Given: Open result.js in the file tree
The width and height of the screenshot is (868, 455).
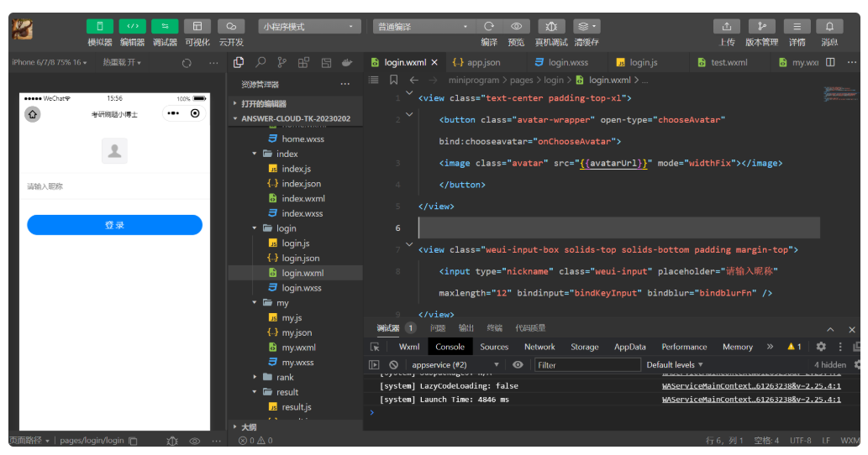Looking at the screenshot, I should point(296,407).
